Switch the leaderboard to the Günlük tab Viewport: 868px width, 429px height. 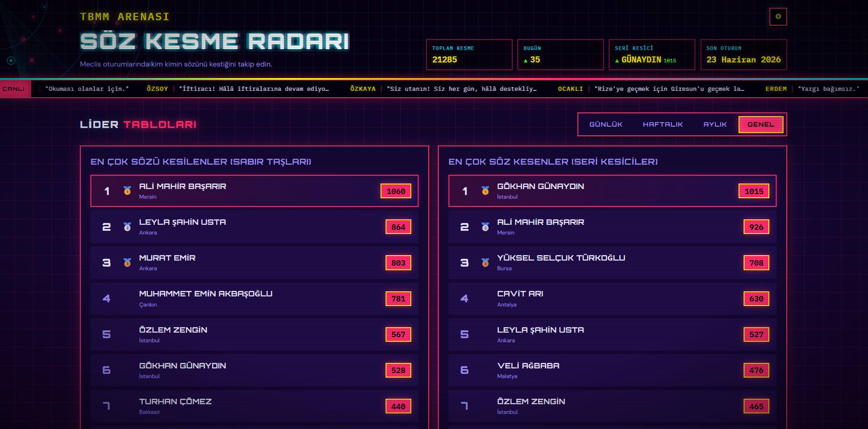tap(606, 124)
